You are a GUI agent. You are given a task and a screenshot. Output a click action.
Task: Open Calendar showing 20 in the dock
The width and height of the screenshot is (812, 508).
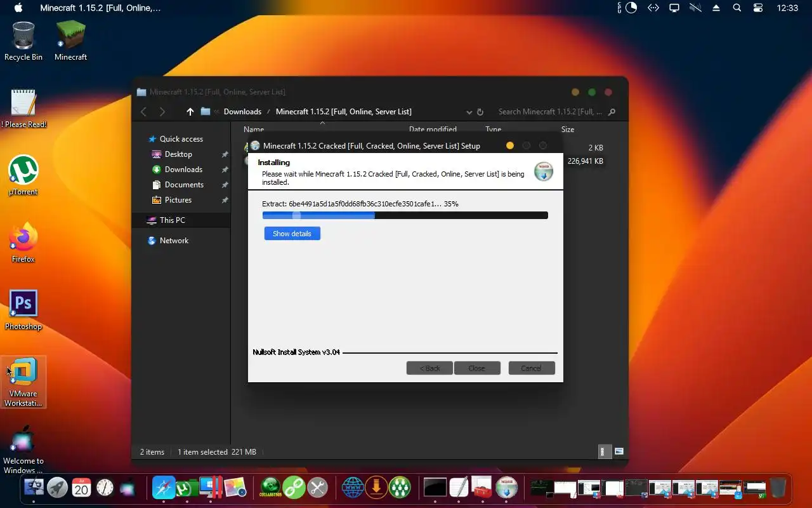click(x=81, y=488)
